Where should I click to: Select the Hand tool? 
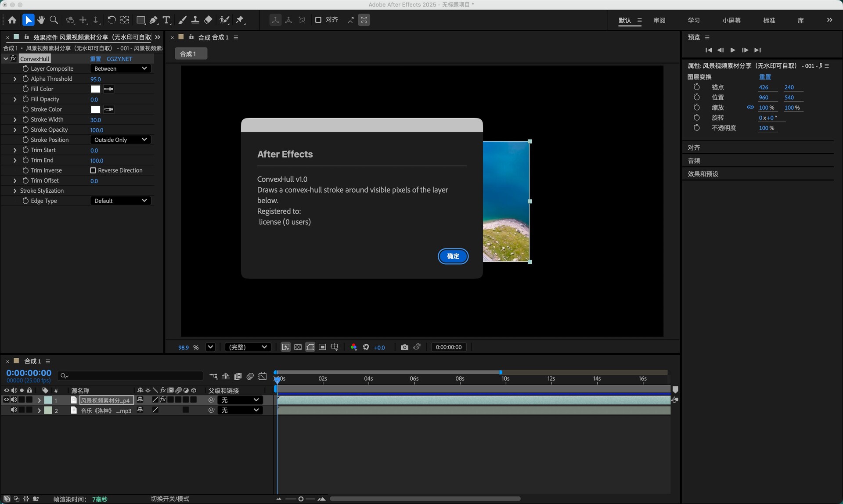(41, 20)
